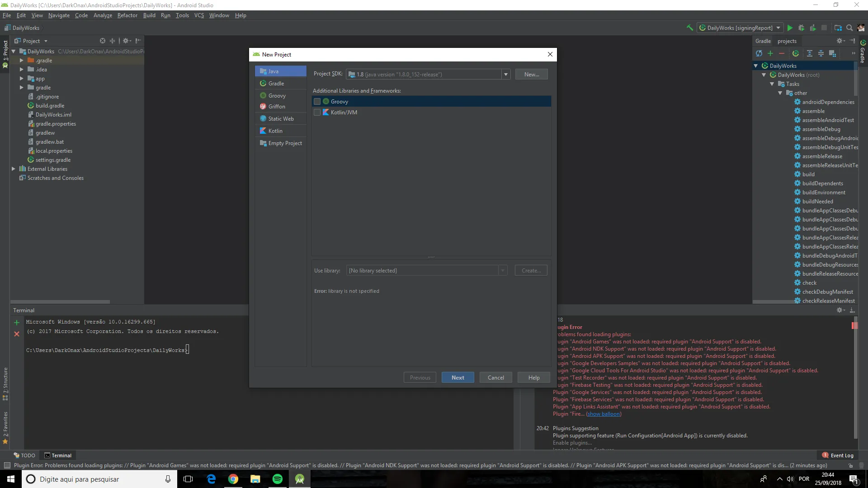Open the Search Everywhere magnifier
The height and width of the screenshot is (488, 868).
tap(849, 28)
